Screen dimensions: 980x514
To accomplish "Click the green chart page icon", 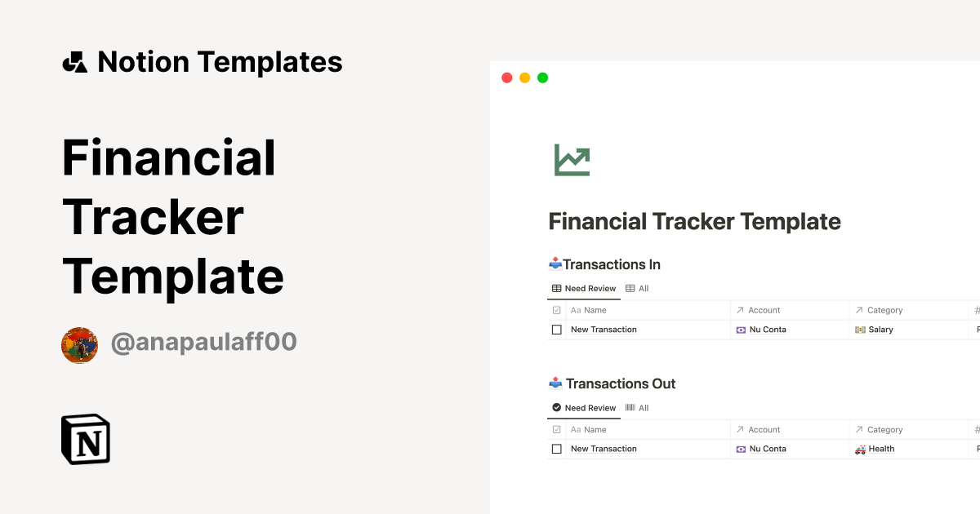I will (x=572, y=160).
